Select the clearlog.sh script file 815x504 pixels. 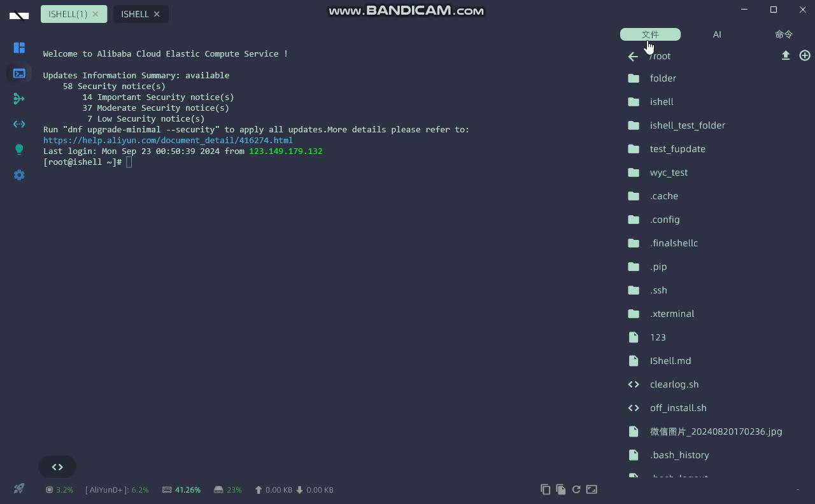(x=674, y=384)
